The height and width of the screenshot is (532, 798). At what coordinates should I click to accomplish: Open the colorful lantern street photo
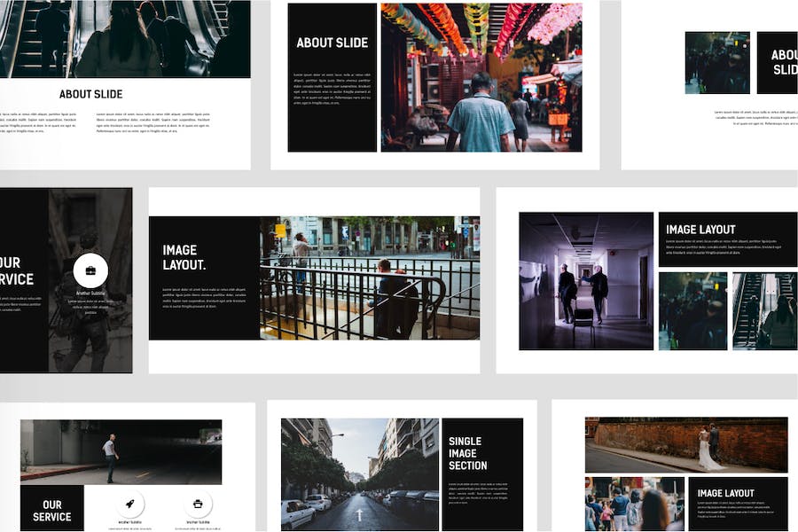481,77
